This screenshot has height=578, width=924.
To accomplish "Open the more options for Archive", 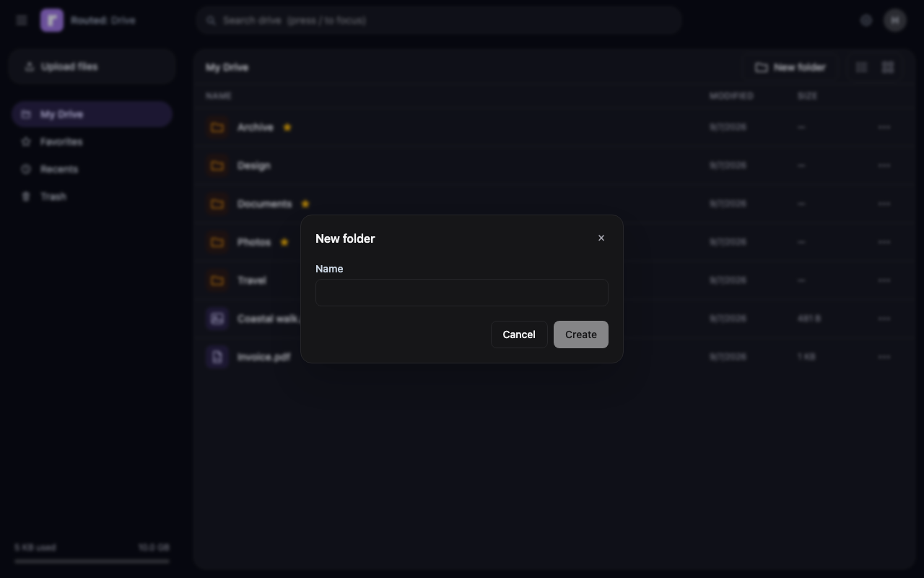I will click(884, 127).
